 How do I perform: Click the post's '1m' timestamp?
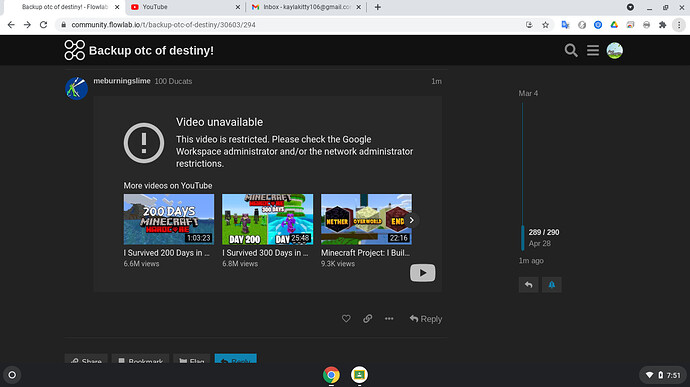pyautogui.click(x=437, y=81)
